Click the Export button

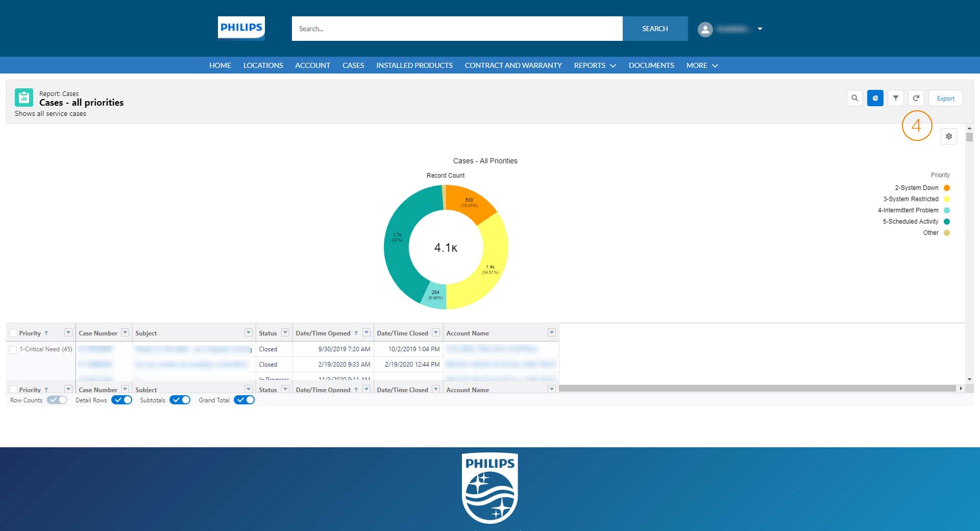945,98
